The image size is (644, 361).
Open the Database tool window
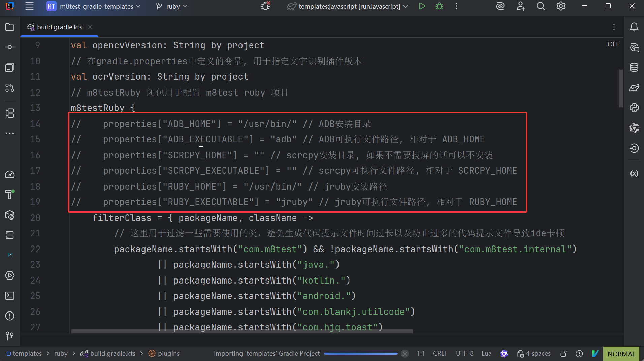click(634, 67)
